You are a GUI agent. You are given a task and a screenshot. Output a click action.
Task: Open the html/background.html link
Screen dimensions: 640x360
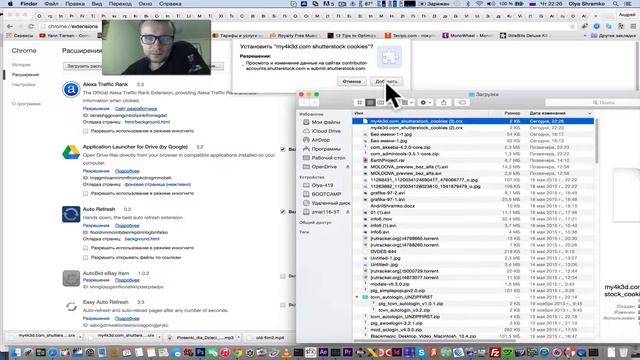tap(147, 122)
